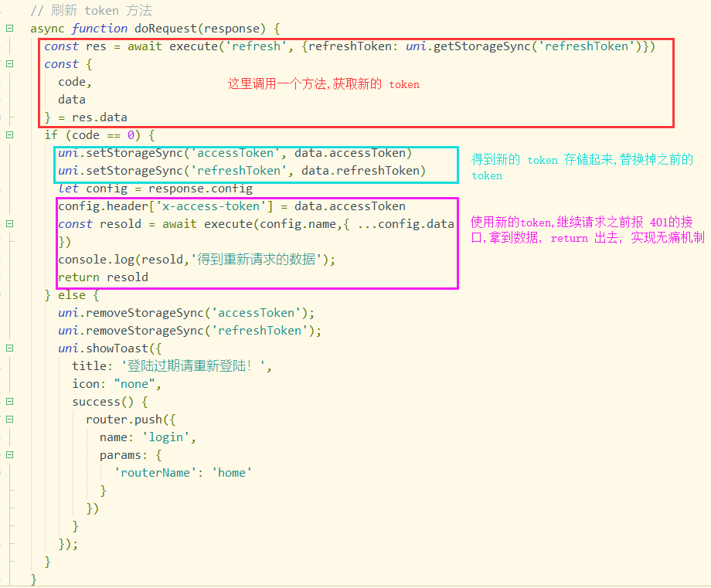This screenshot has height=588, width=711.
Task: Collapse the 'params: {' object fold
Action: click(x=9, y=455)
